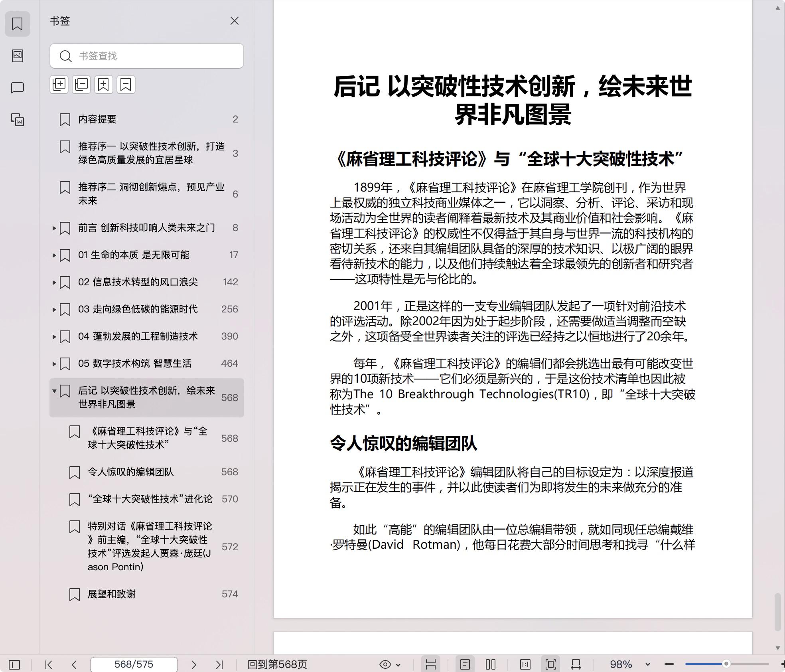
Task: Open sub-bookmark 特别对话 贾森·庞廷
Action: coord(147,547)
